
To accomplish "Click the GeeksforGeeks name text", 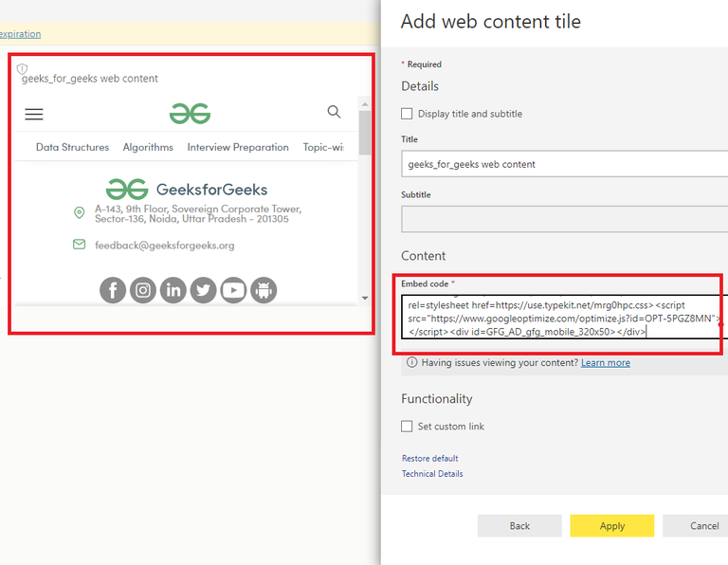I will [x=211, y=190].
